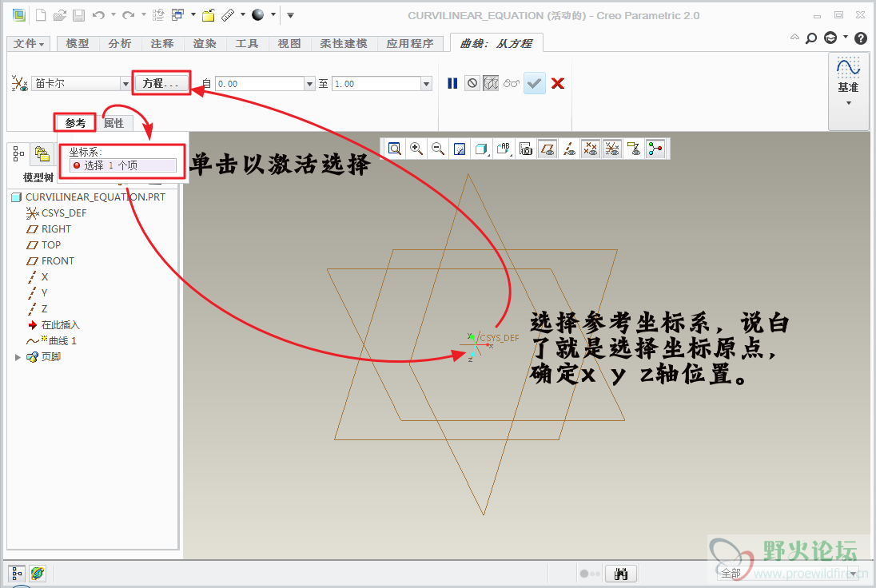Click the Refit zoom-to-fit icon
The image size is (876, 588).
(395, 149)
